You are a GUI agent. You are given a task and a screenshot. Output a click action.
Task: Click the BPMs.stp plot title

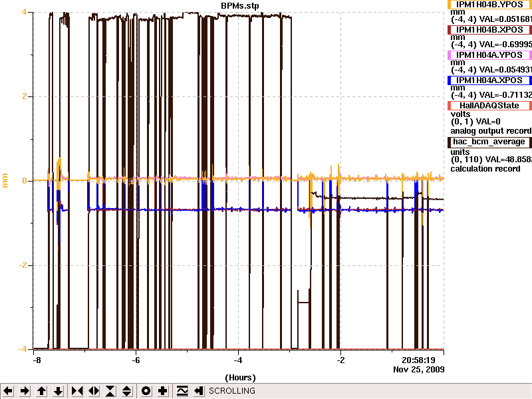[x=240, y=6]
